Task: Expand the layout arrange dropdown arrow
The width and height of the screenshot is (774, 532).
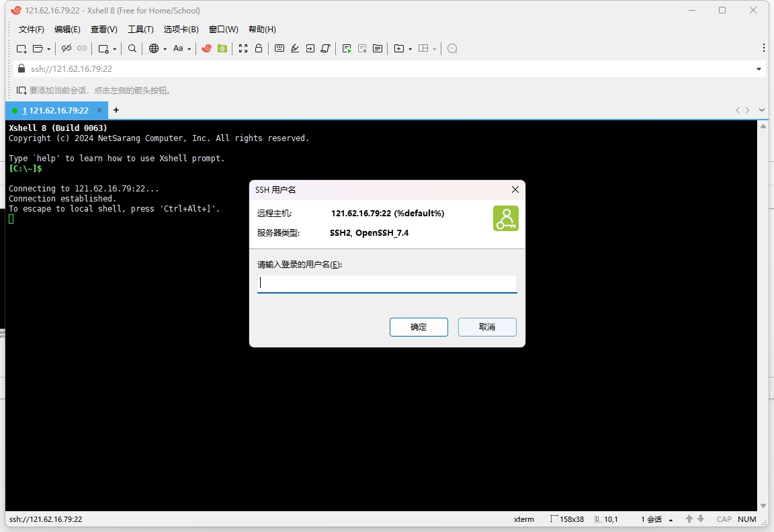Action: point(435,49)
